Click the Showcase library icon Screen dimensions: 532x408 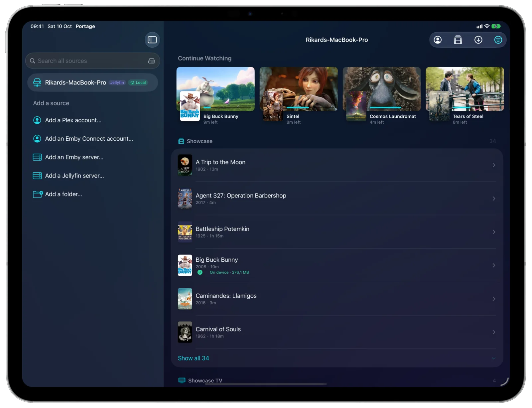click(x=181, y=141)
